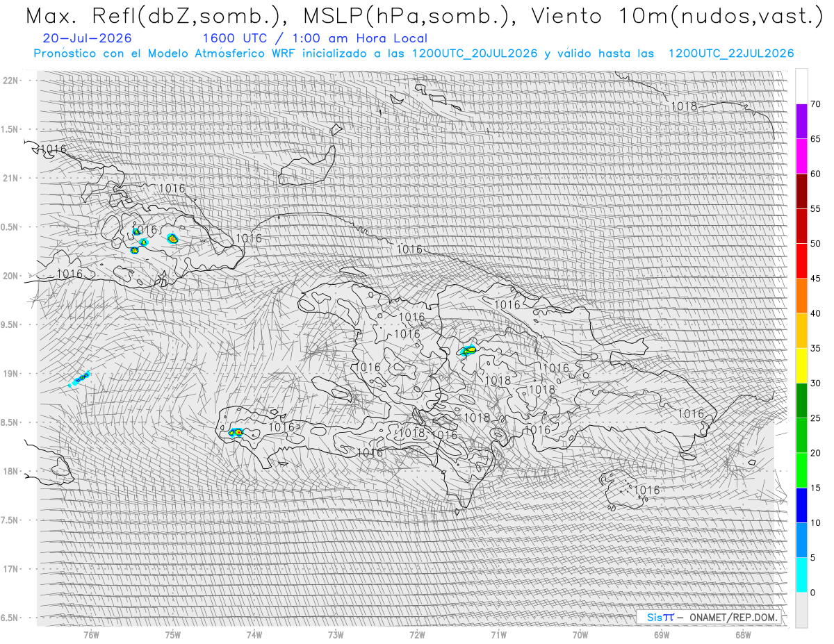This screenshot has height=644, width=834.
Task: Click the magenta 60-65 dBZ colorbar segment
Action: (801, 156)
